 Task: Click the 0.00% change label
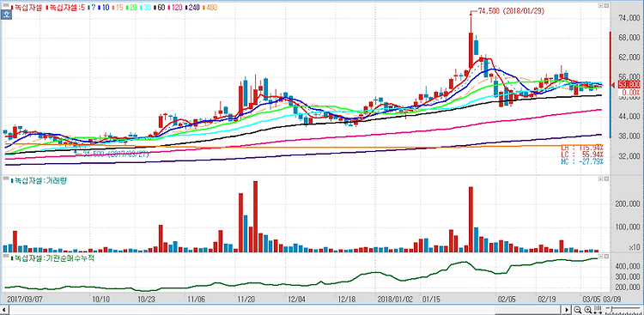631,93
